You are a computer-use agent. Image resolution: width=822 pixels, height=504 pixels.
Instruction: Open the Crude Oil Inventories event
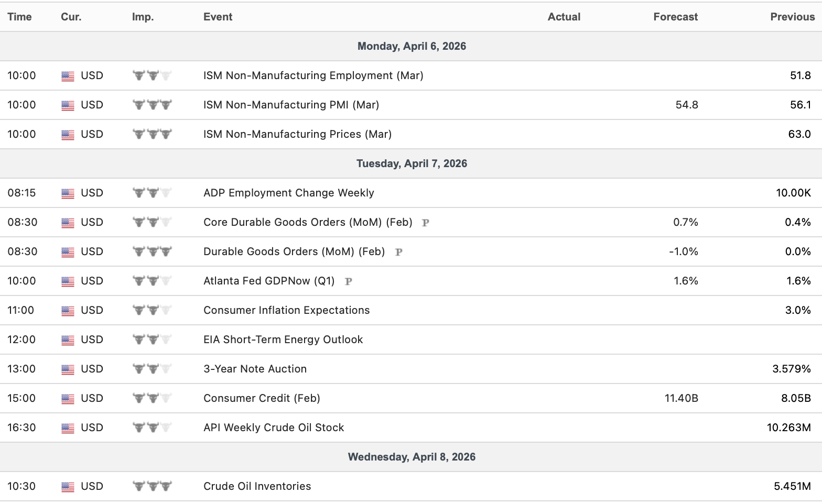coord(257,486)
